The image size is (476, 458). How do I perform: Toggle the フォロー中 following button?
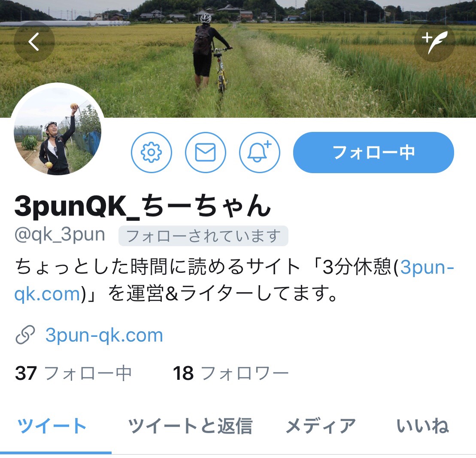[x=373, y=152]
